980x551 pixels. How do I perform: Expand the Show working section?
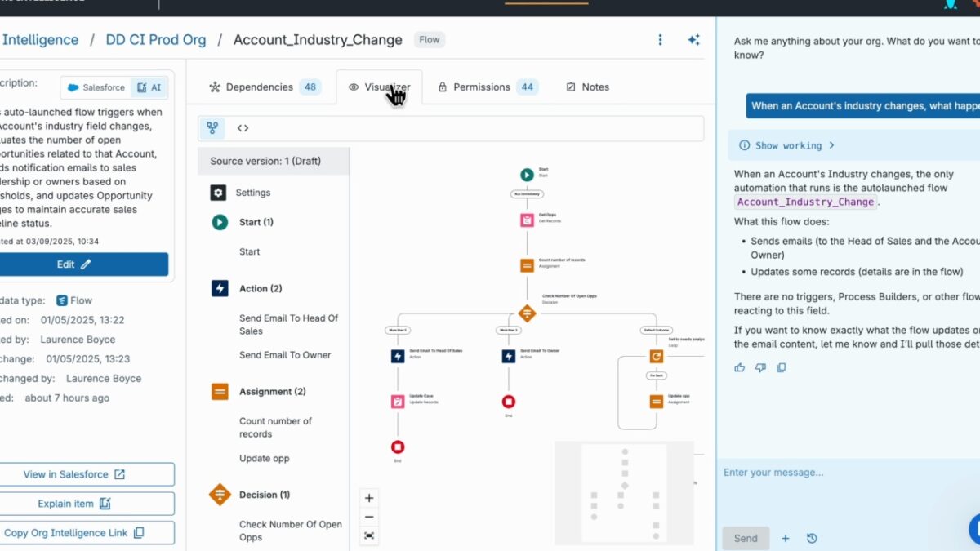point(787,145)
